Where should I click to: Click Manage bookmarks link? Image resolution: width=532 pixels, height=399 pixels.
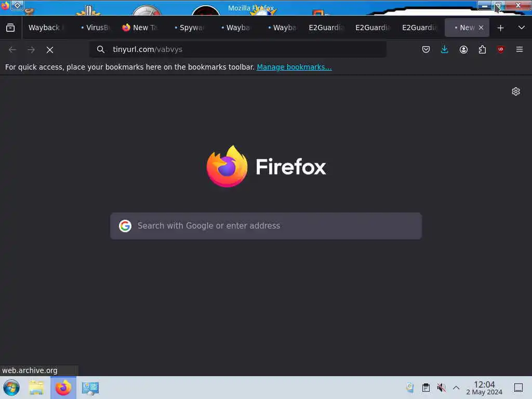pos(294,67)
